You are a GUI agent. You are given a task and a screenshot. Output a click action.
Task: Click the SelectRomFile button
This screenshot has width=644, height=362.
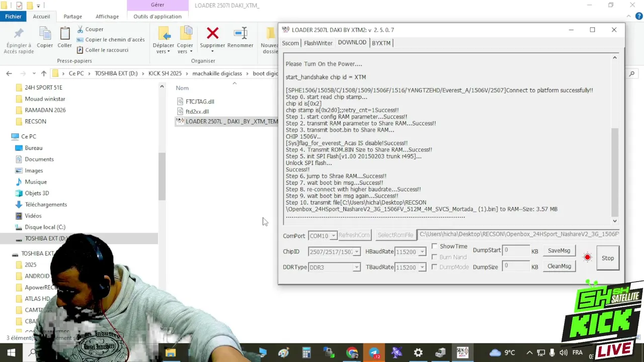[x=395, y=235]
